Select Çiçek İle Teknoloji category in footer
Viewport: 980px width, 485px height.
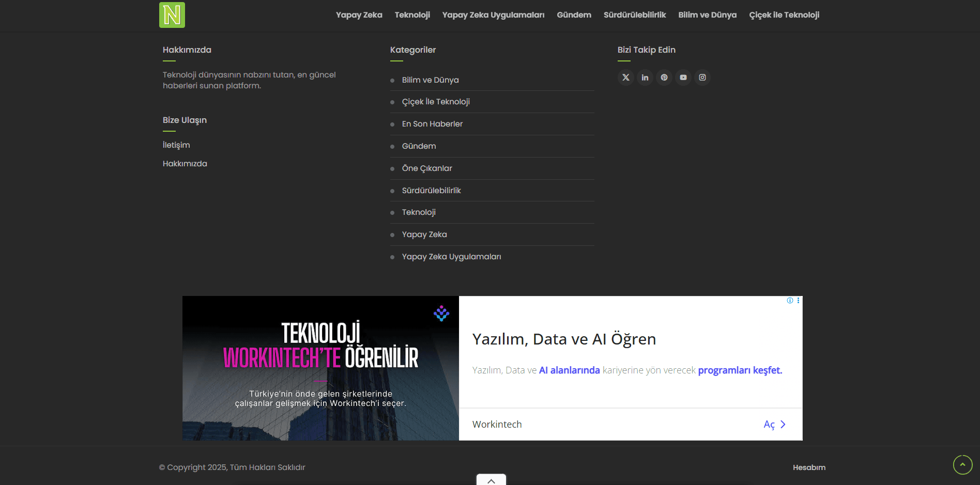436,102
